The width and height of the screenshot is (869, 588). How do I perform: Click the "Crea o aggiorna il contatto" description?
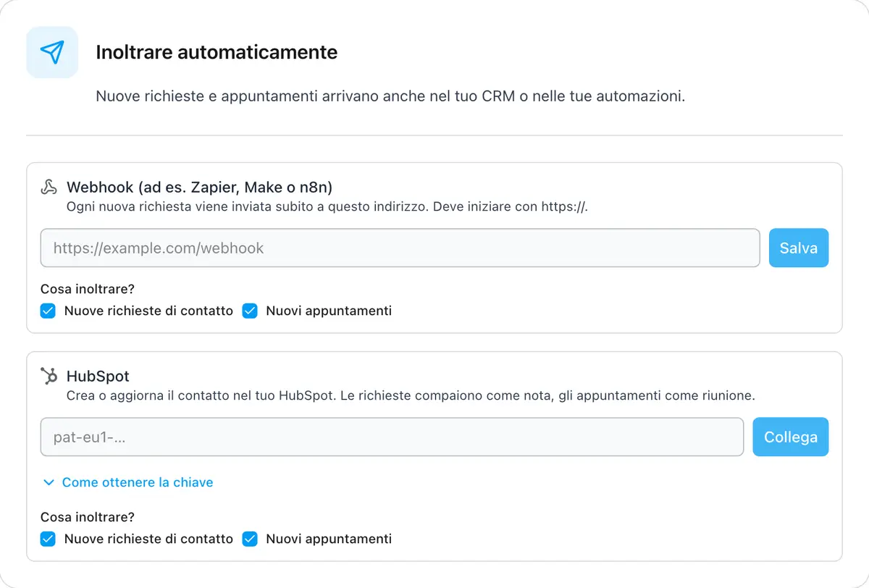(x=411, y=396)
